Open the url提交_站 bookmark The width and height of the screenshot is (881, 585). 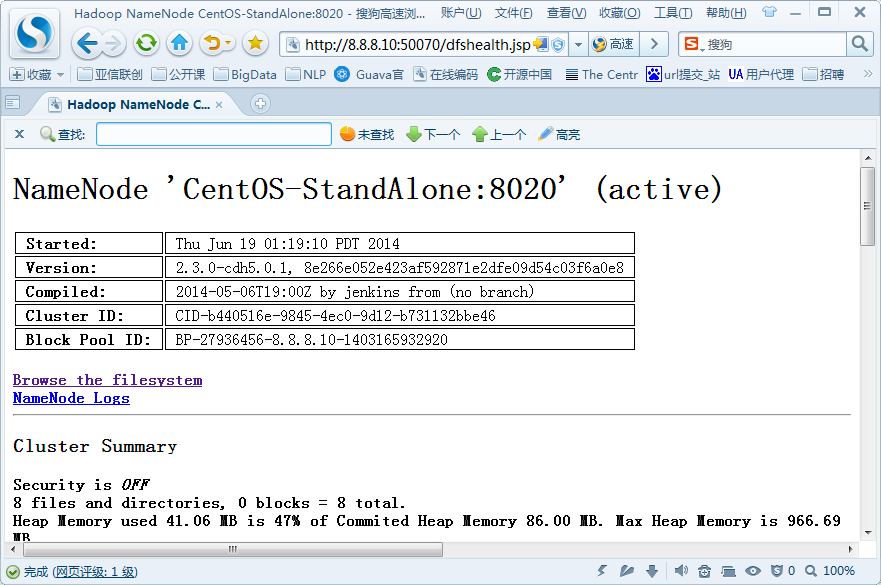pyautogui.click(x=683, y=74)
